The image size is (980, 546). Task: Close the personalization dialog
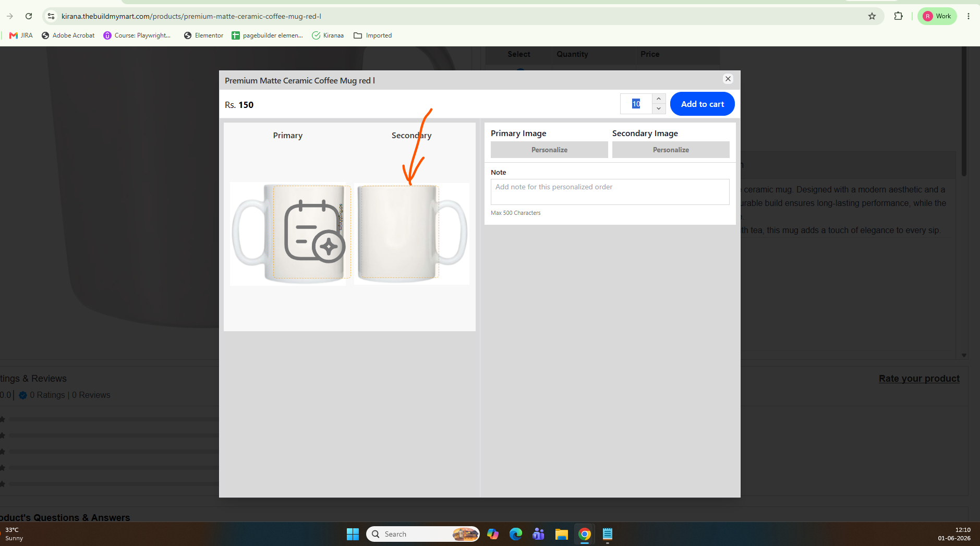[728, 79]
